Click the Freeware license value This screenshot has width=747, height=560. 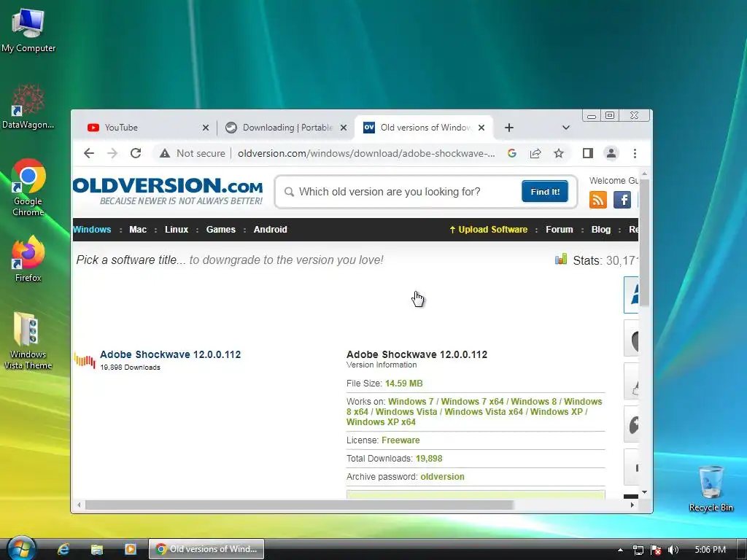click(x=400, y=440)
